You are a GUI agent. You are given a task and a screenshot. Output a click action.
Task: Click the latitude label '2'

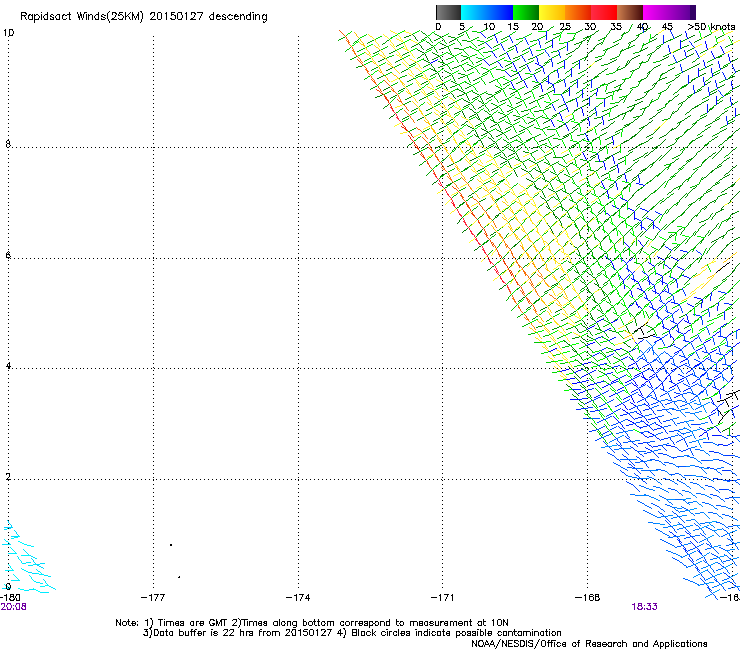(x=8, y=477)
